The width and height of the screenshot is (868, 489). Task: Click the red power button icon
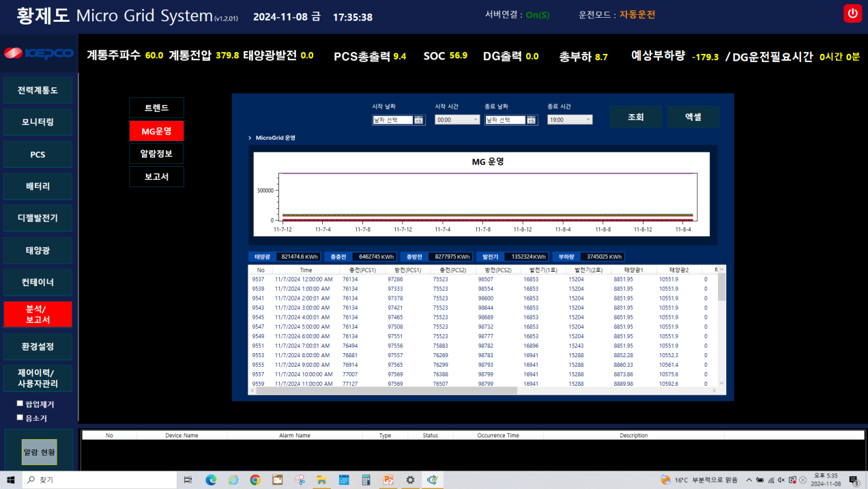click(x=852, y=13)
